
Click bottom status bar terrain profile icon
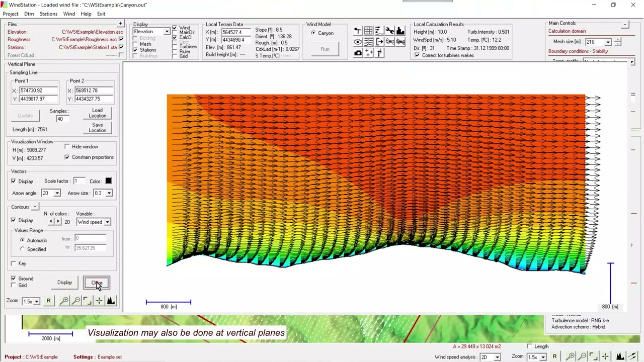pyautogui.click(x=620, y=356)
